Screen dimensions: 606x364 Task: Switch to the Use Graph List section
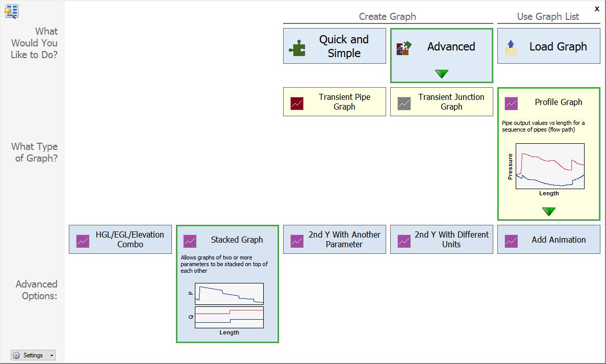pyautogui.click(x=548, y=16)
